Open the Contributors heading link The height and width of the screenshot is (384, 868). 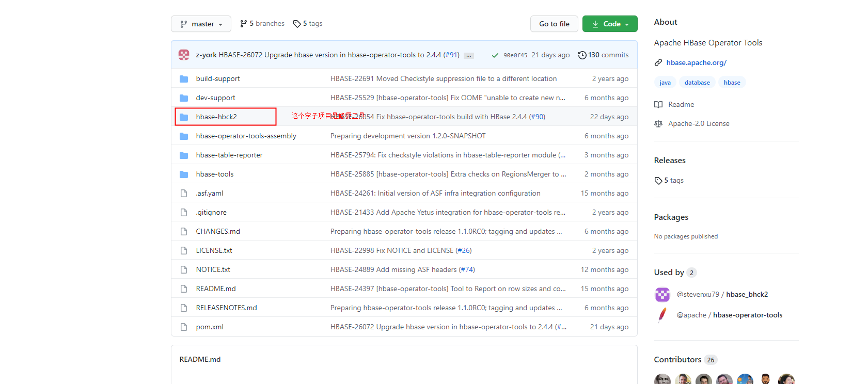(x=686, y=360)
